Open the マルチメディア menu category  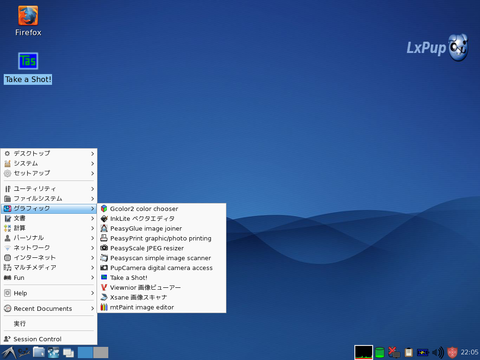49,268
